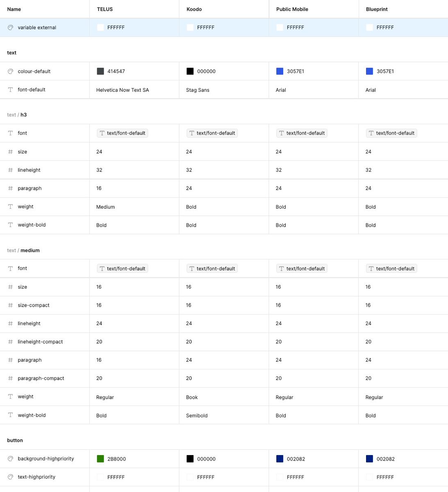
Task: Click the hash icon beside paragraph-compact
Action: [x=11, y=378]
